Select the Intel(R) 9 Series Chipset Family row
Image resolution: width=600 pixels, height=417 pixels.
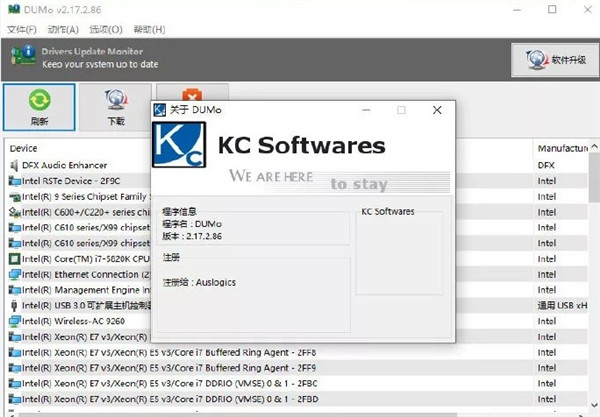(297, 197)
